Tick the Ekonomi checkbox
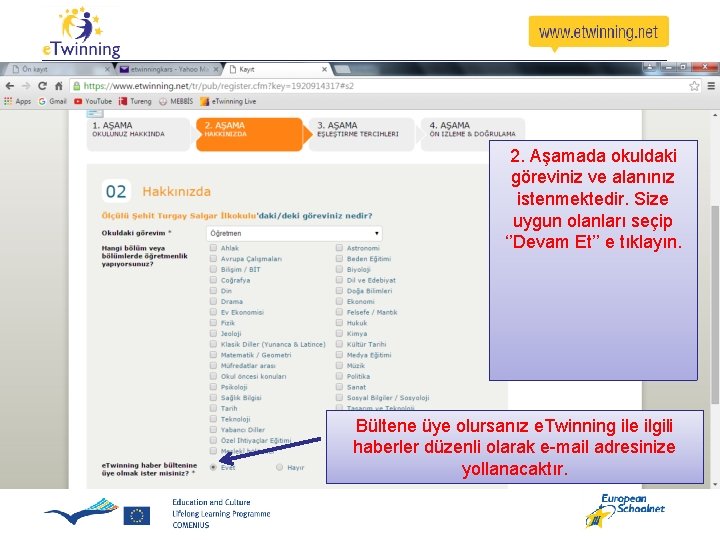 coord(339,301)
